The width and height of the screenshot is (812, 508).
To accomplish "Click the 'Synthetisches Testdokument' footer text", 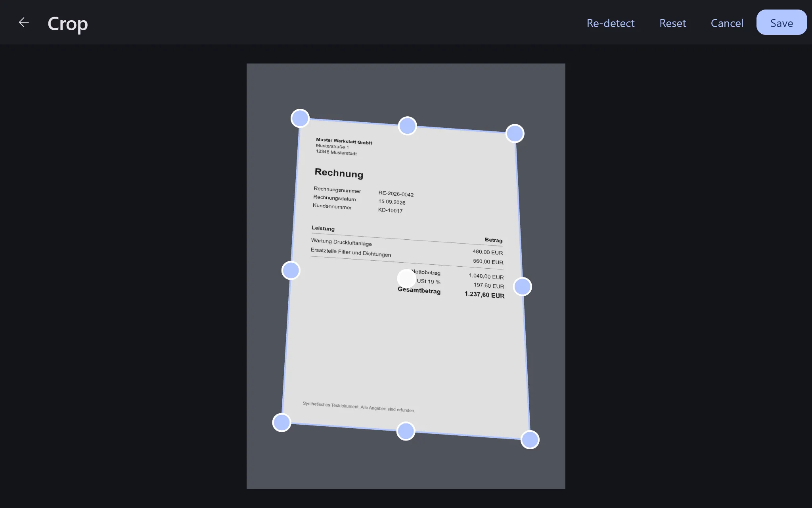I will click(359, 407).
